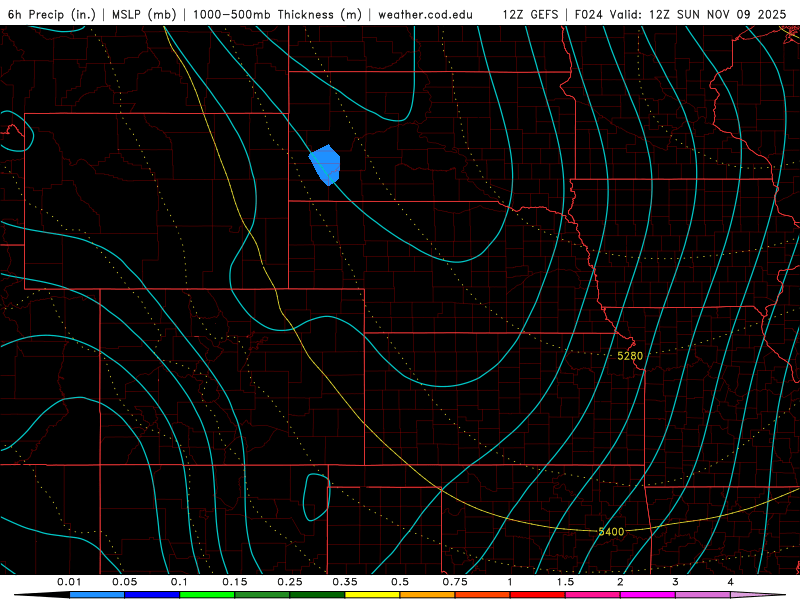800x600 pixels.
Task: Click the '6h Precip (in.)' title text
Action: point(52,14)
